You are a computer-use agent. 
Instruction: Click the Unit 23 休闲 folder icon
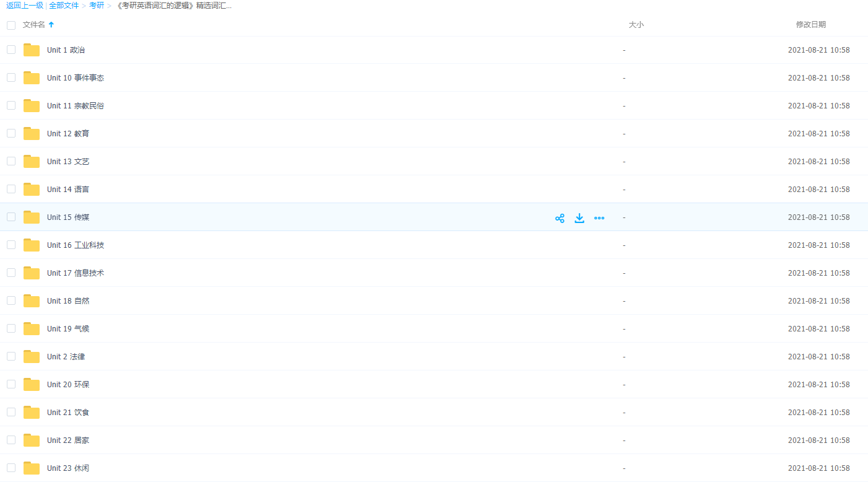[32, 468]
